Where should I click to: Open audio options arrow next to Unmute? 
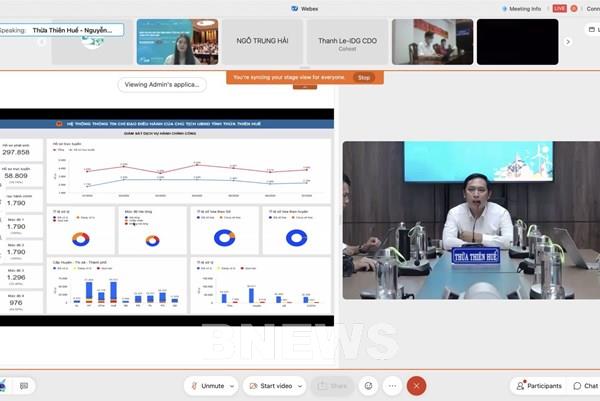click(x=231, y=386)
